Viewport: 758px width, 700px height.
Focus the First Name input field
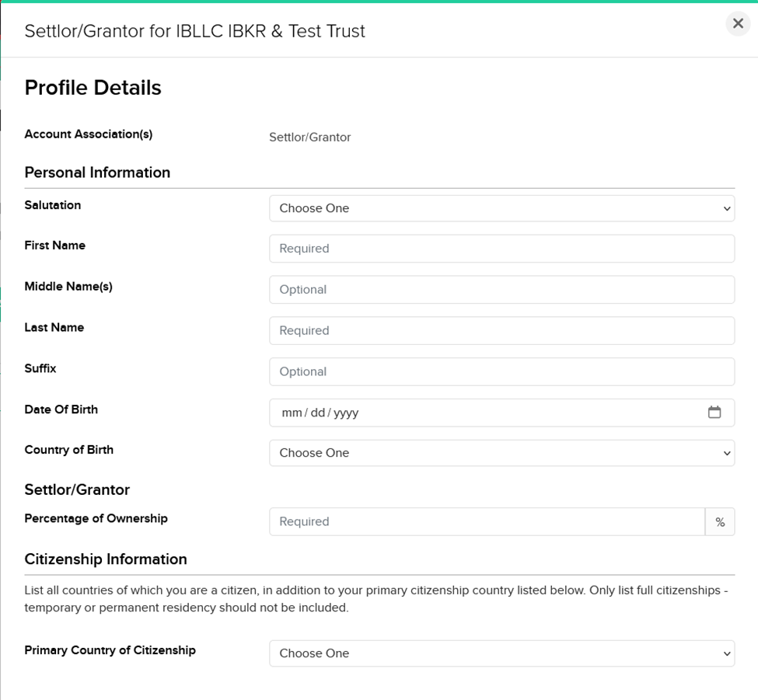501,249
